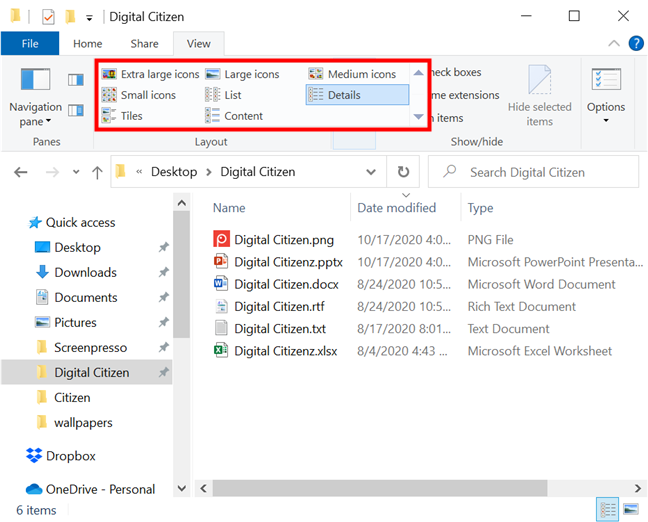Screen dimensions: 648x522
Task: Sort by the Type column header
Action: (x=480, y=208)
